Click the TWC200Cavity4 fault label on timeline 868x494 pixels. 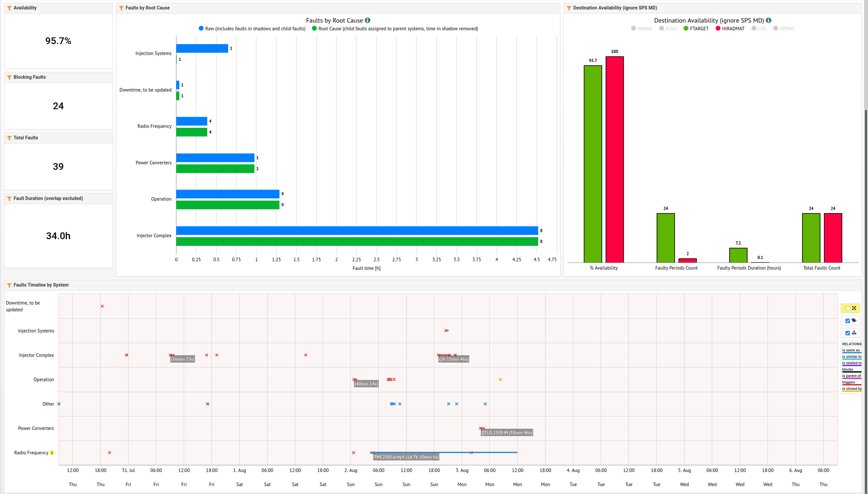click(406, 457)
